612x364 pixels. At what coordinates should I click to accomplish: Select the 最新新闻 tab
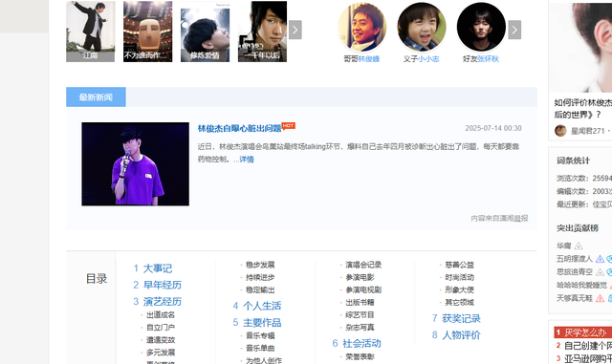[96, 97]
